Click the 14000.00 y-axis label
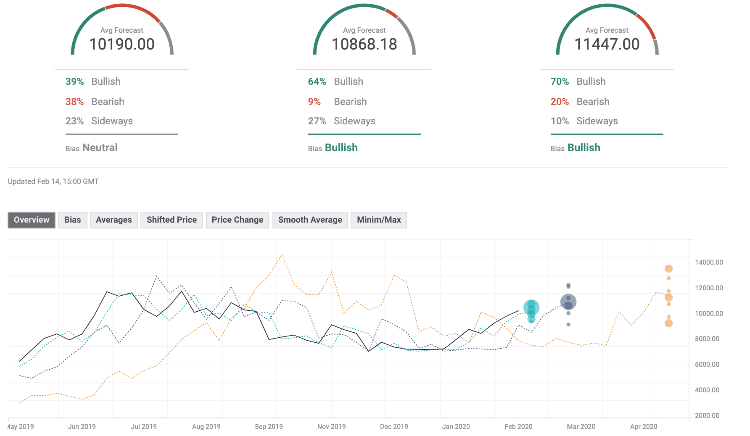Screen dimensions: 750x436 click(711, 262)
